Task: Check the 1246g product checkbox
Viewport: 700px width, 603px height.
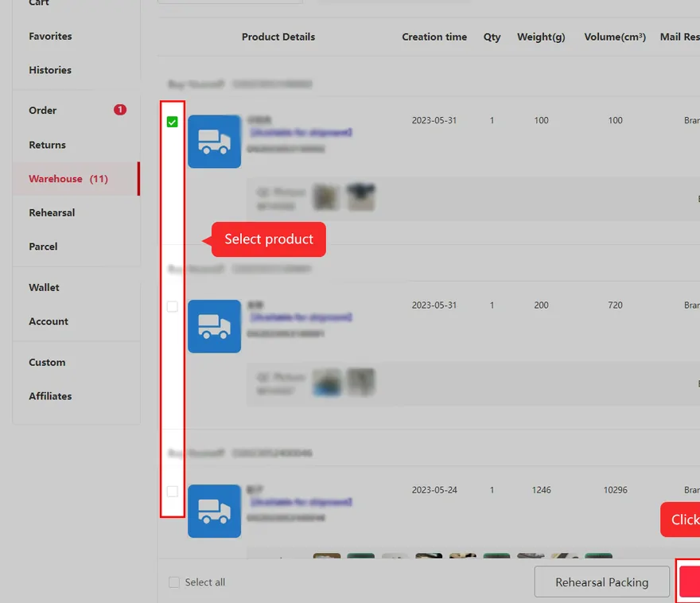Action: [x=173, y=492]
